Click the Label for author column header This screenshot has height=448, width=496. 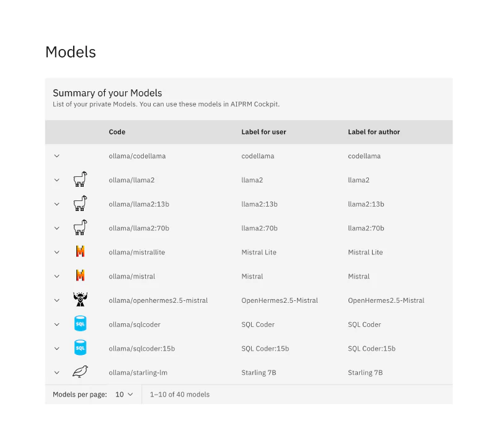point(374,132)
